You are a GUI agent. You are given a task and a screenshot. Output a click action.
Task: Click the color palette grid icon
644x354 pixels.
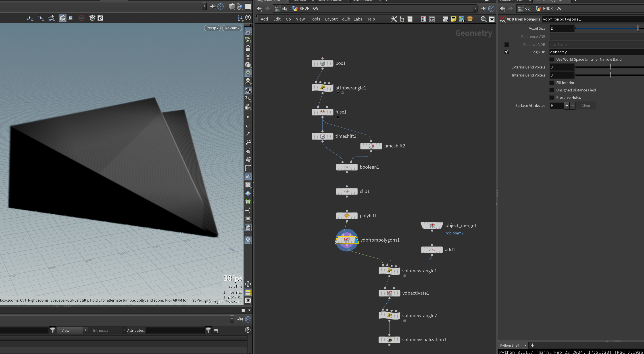[423, 19]
